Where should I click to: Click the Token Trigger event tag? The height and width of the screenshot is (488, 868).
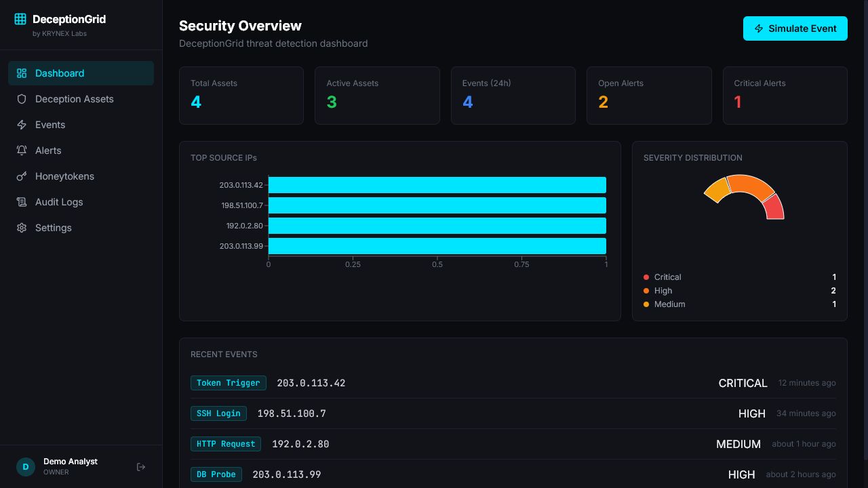tap(229, 383)
